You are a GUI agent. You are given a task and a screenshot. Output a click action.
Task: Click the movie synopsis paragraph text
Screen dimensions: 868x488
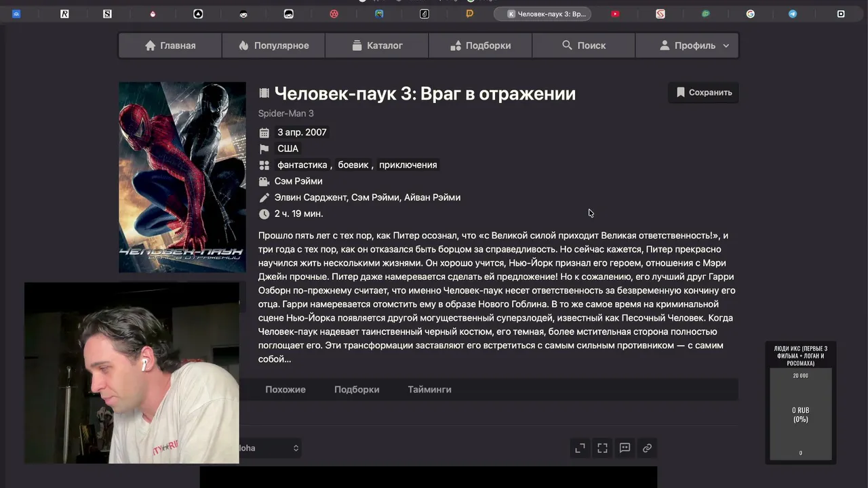(497, 297)
